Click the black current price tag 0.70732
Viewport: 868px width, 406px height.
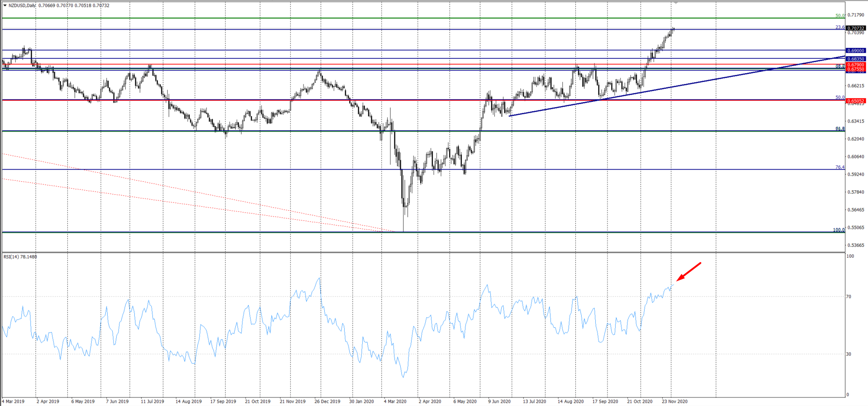(x=856, y=28)
